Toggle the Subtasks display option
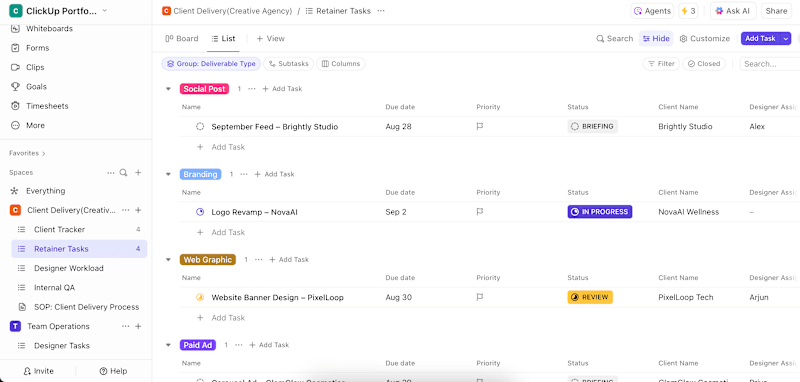The height and width of the screenshot is (382, 800). [x=289, y=64]
